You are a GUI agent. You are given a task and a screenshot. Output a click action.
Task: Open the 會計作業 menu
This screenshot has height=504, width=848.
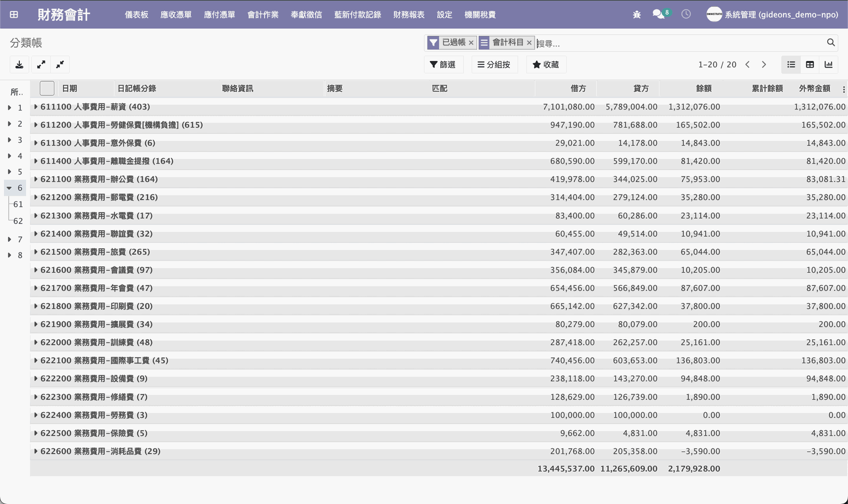[x=263, y=15]
